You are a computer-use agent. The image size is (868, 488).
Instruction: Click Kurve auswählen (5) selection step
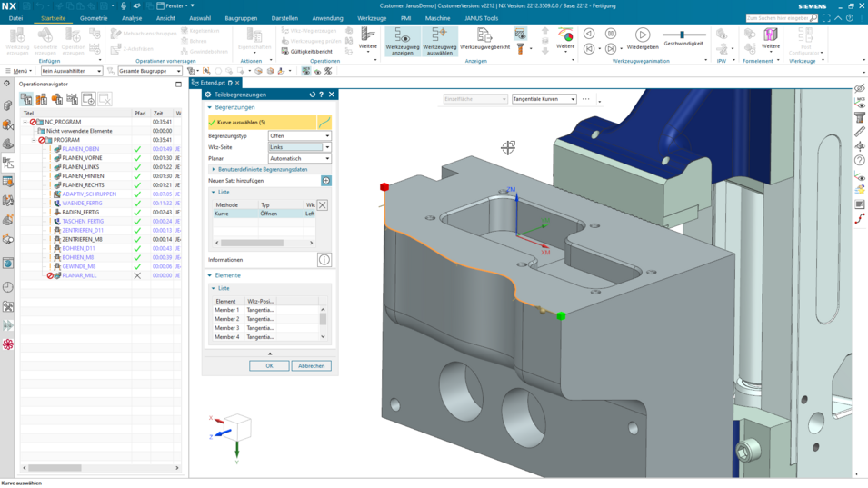pyautogui.click(x=262, y=123)
